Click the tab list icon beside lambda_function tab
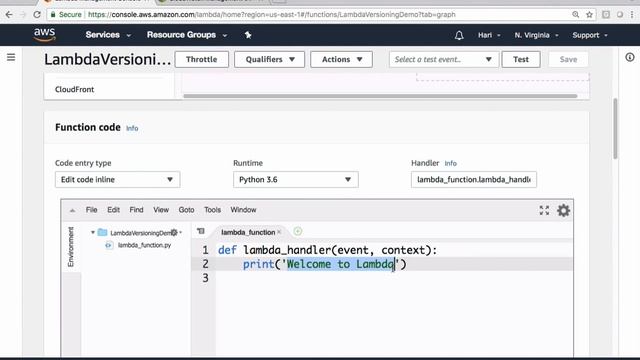Image resolution: width=640 pixels, height=360 pixels. pyautogui.click(x=200, y=231)
